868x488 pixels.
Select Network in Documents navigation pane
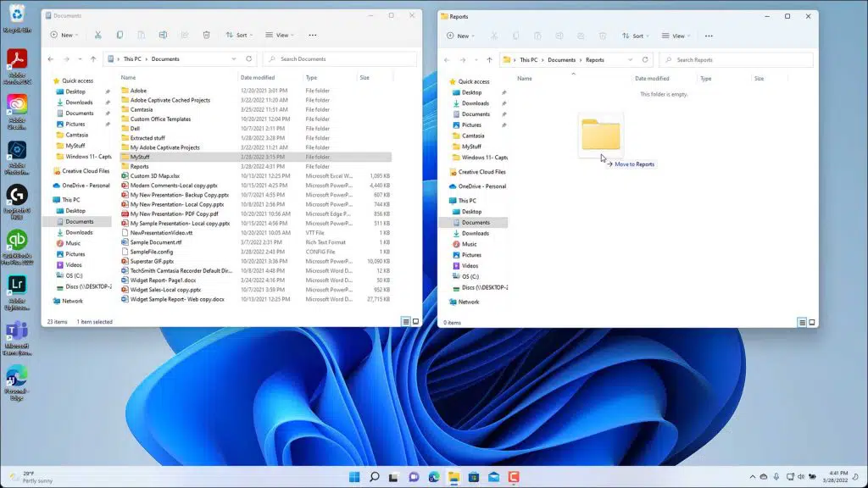point(72,301)
